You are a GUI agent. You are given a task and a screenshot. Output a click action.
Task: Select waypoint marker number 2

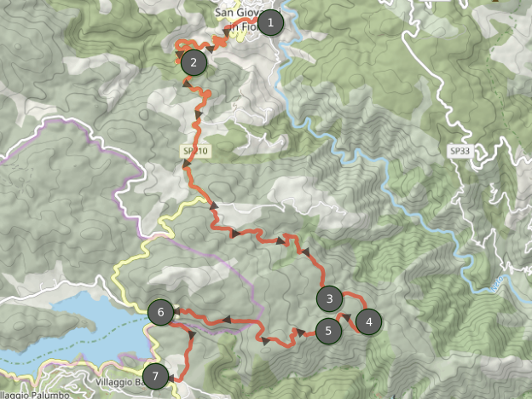pyautogui.click(x=194, y=62)
